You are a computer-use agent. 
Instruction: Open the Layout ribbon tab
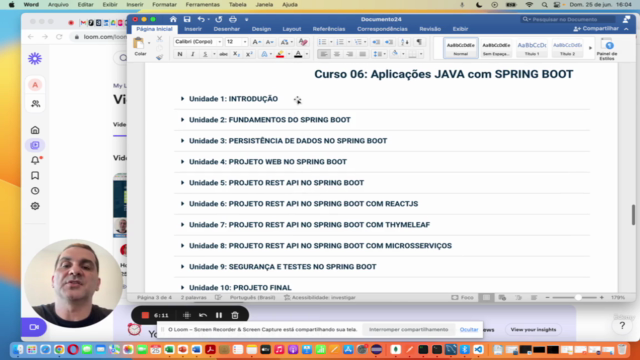point(291,29)
